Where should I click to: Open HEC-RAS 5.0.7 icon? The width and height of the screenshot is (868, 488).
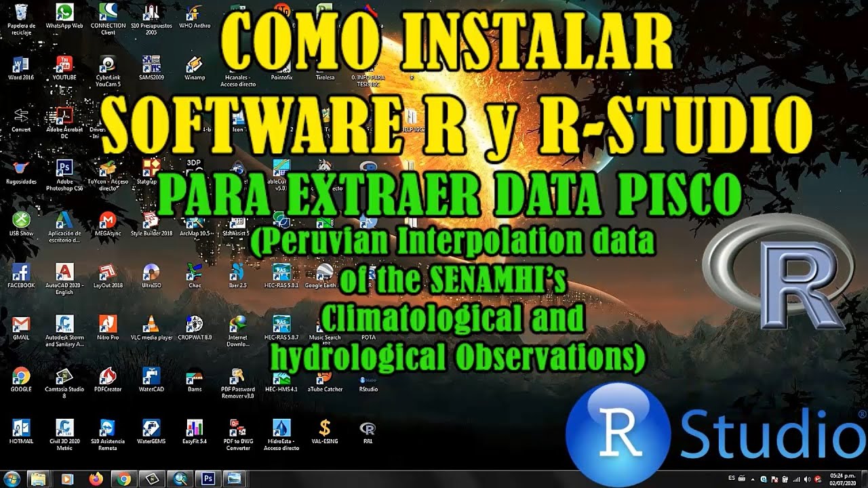[x=281, y=328]
